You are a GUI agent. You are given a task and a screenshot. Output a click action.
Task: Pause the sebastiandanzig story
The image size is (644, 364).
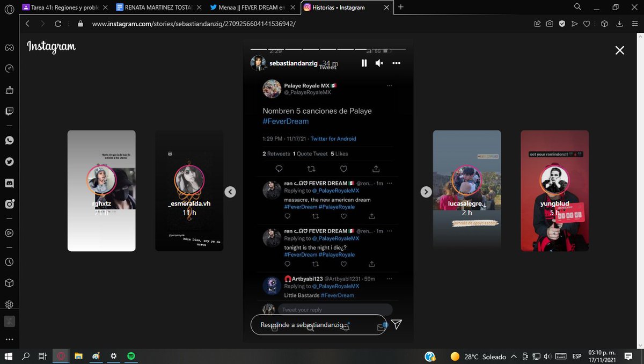tap(364, 63)
